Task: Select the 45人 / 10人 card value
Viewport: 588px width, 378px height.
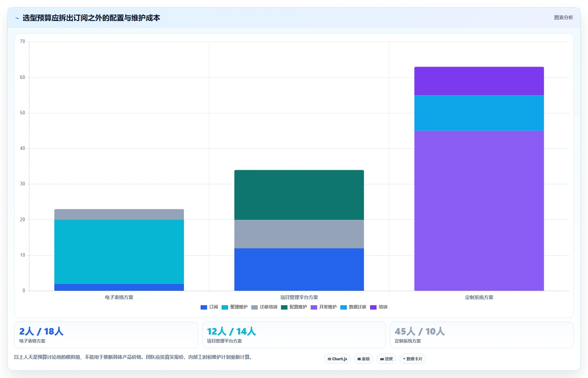Action: click(x=420, y=331)
